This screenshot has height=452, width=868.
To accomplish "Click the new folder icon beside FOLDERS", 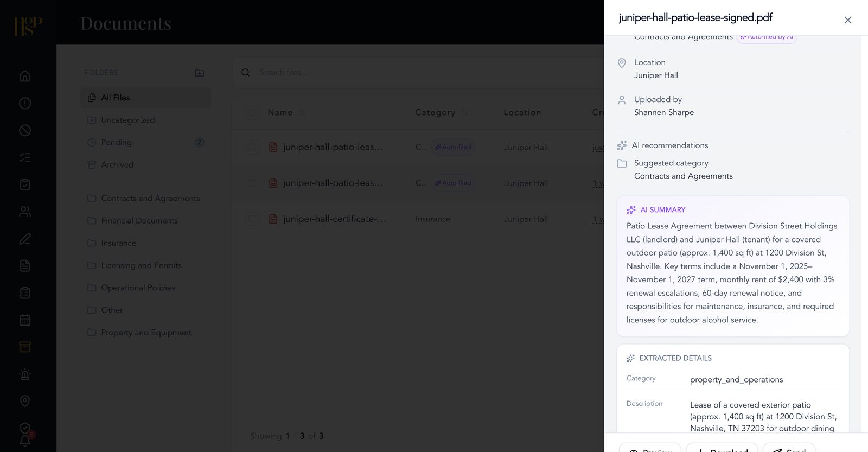I will point(200,73).
